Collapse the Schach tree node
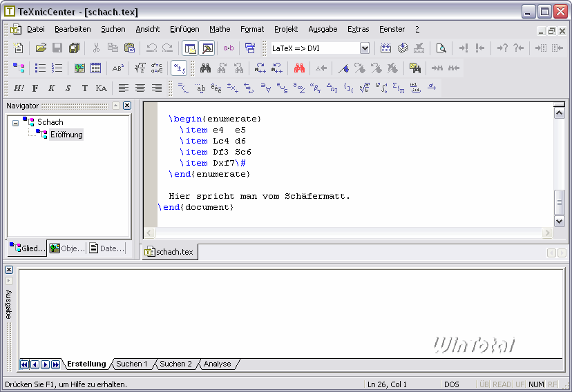 pyautogui.click(x=15, y=123)
